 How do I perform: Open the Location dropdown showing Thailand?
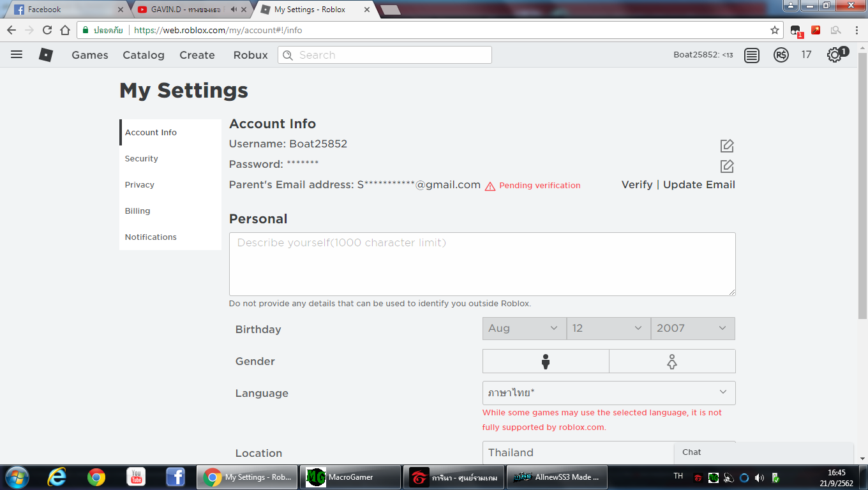coord(609,452)
